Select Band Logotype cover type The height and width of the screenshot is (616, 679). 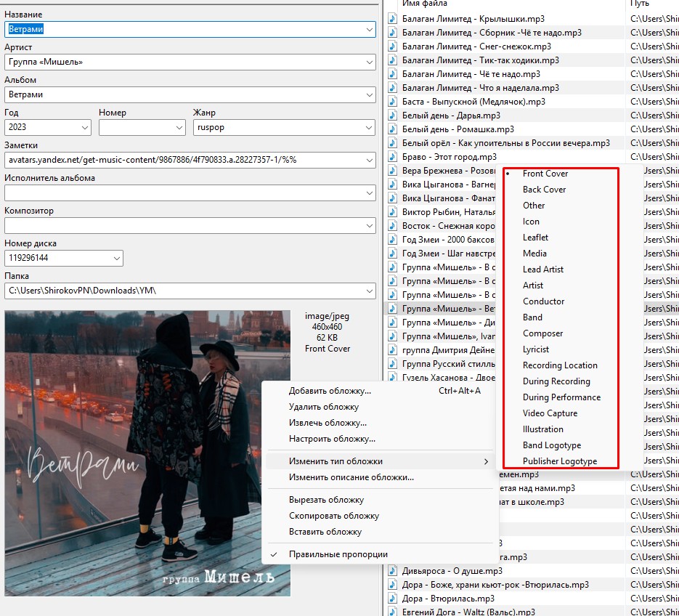point(551,445)
